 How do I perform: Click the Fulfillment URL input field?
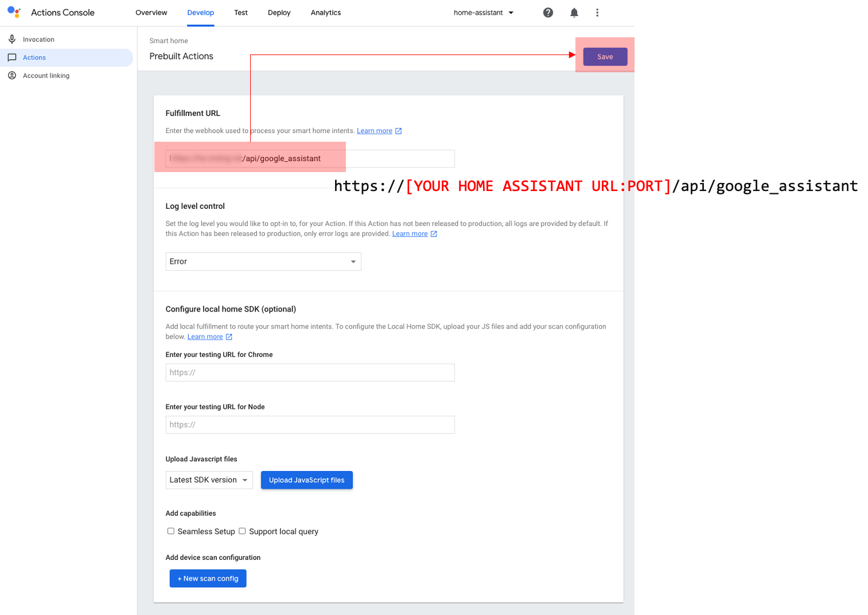coord(310,159)
